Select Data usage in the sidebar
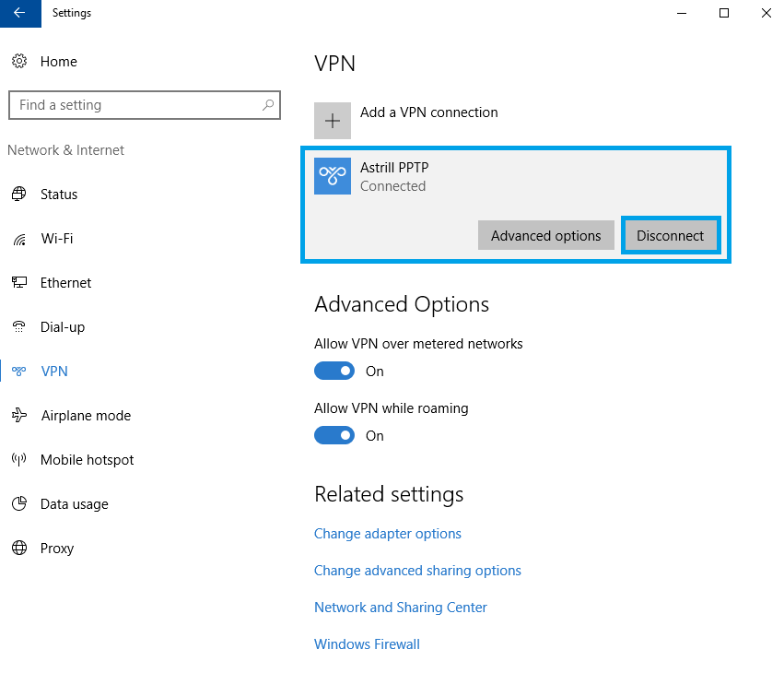784x673 pixels. [x=74, y=504]
